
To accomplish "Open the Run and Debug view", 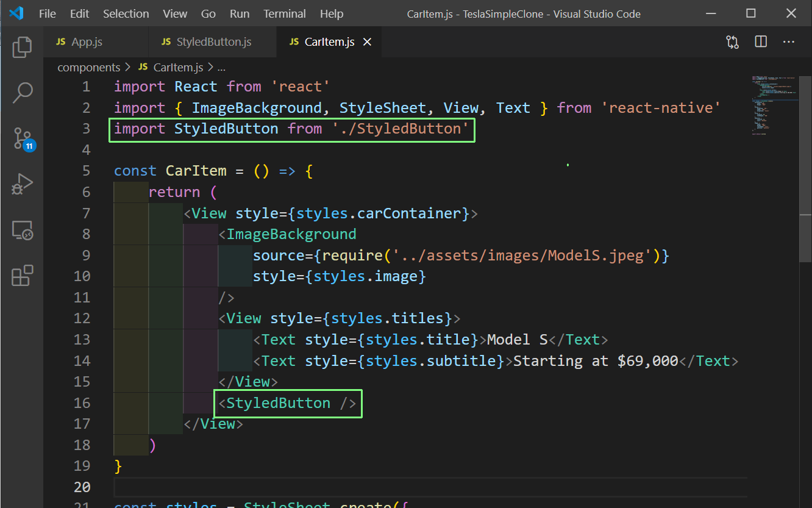I will (x=22, y=184).
